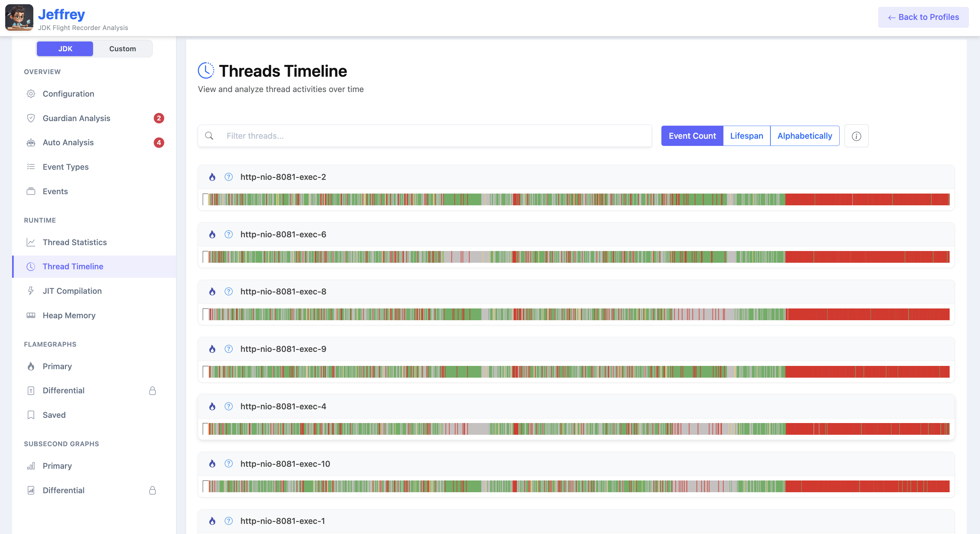Enable Event Count sorting
The height and width of the screenshot is (534, 980).
(x=692, y=136)
